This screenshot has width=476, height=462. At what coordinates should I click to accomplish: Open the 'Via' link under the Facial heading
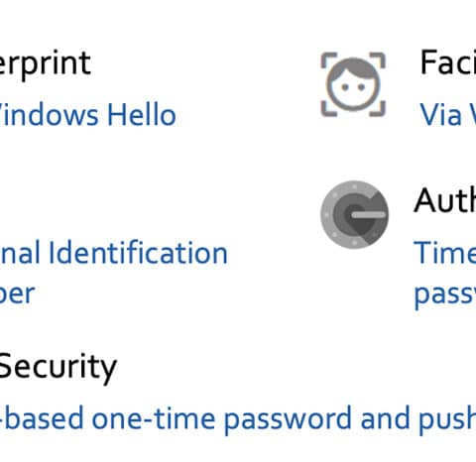[440, 114]
